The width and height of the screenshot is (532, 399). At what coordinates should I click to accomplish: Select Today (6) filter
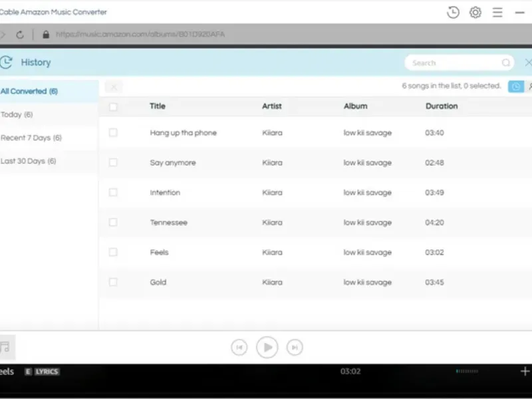tap(49, 114)
